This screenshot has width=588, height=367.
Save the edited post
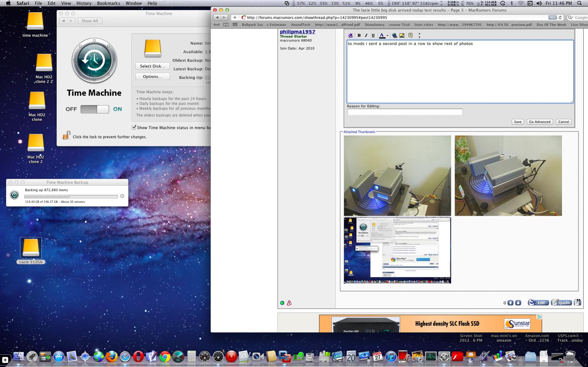518,122
